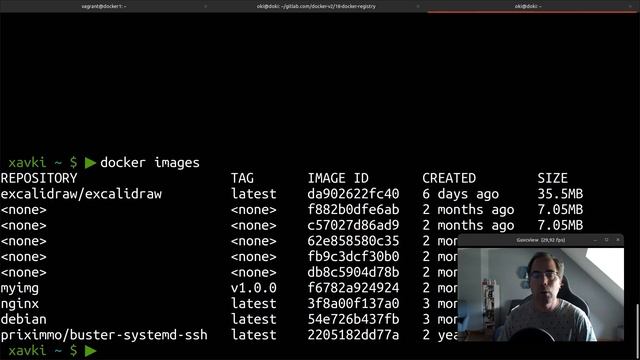Click the latest tag in the nginx row

[253, 303]
